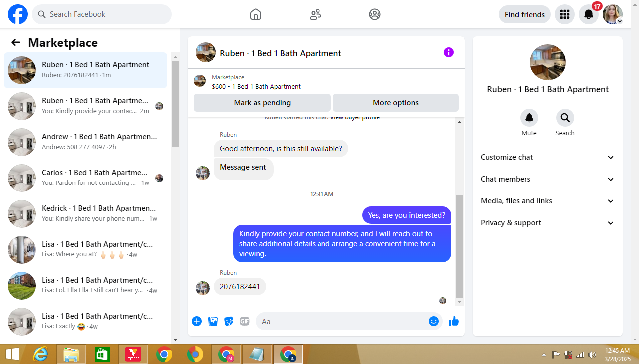The height and width of the screenshot is (364, 639).
Task: Click the 12:41 AM timestamp
Action: [x=322, y=194]
